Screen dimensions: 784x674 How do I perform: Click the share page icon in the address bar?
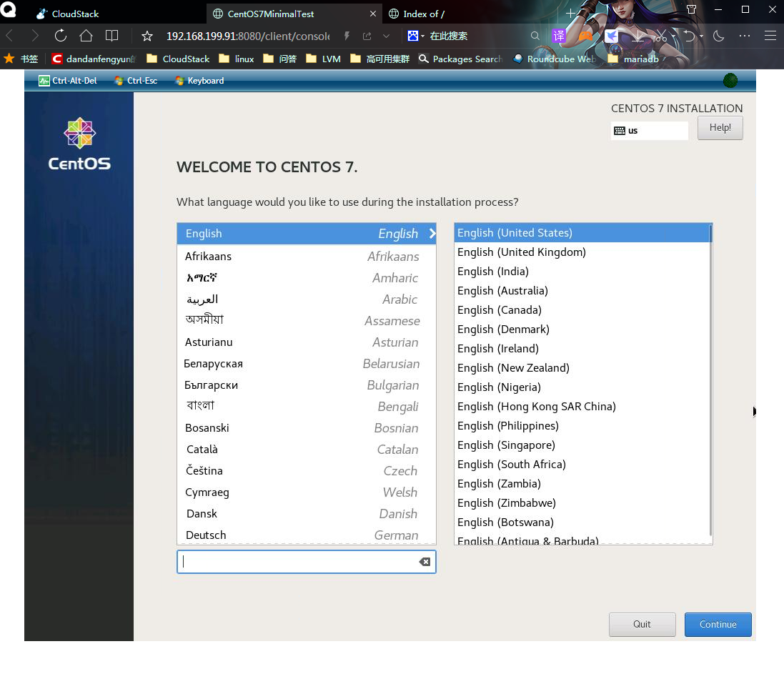pyautogui.click(x=367, y=36)
